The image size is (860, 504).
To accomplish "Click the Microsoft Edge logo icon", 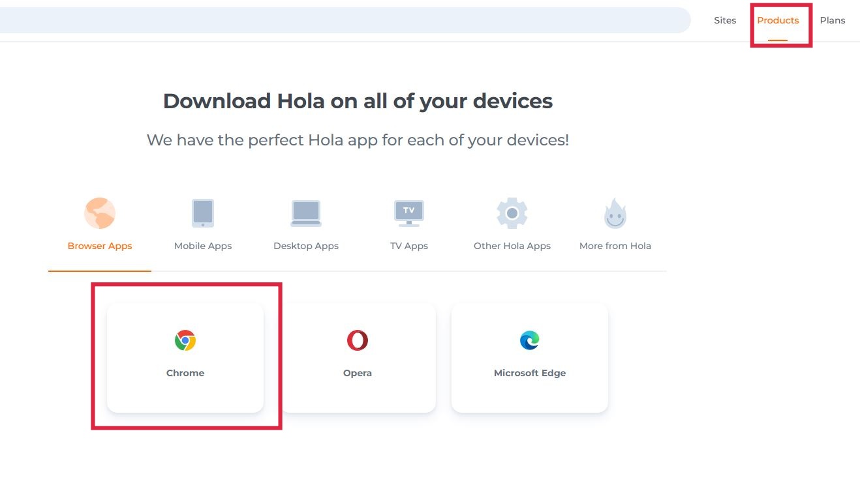I will (530, 340).
